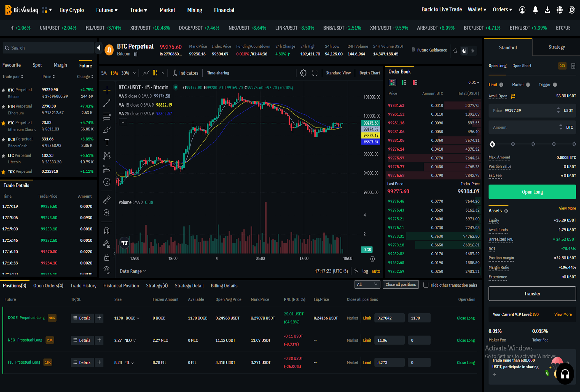This screenshot has height=392, width=580.
Task: Add BTC Perpetual to favourites star
Action: [455, 51]
